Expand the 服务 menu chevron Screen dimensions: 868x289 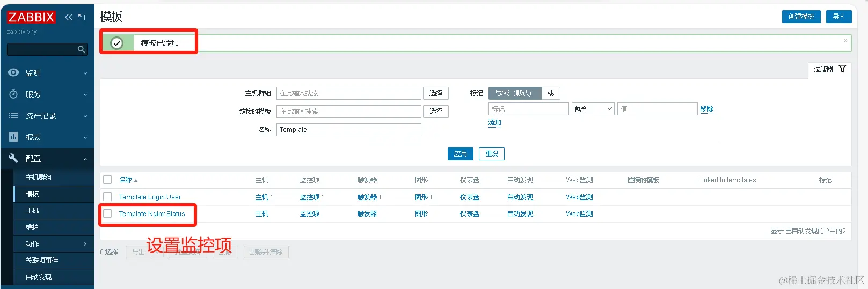[x=85, y=95]
